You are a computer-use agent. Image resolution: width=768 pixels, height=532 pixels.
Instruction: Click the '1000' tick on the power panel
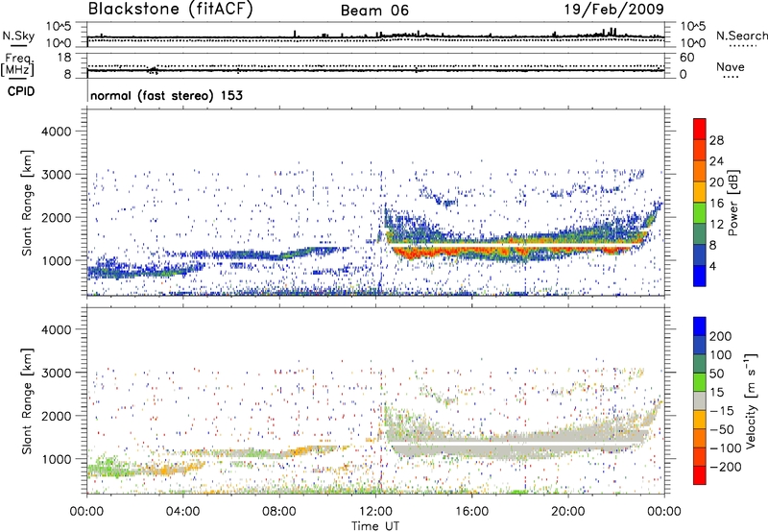coord(56,260)
